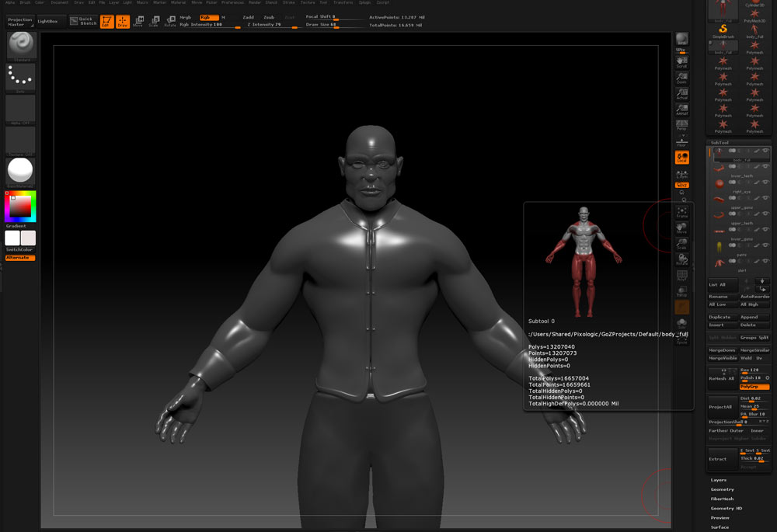This screenshot has width=777, height=532.
Task: Click the Groups Split button
Action: click(754, 337)
